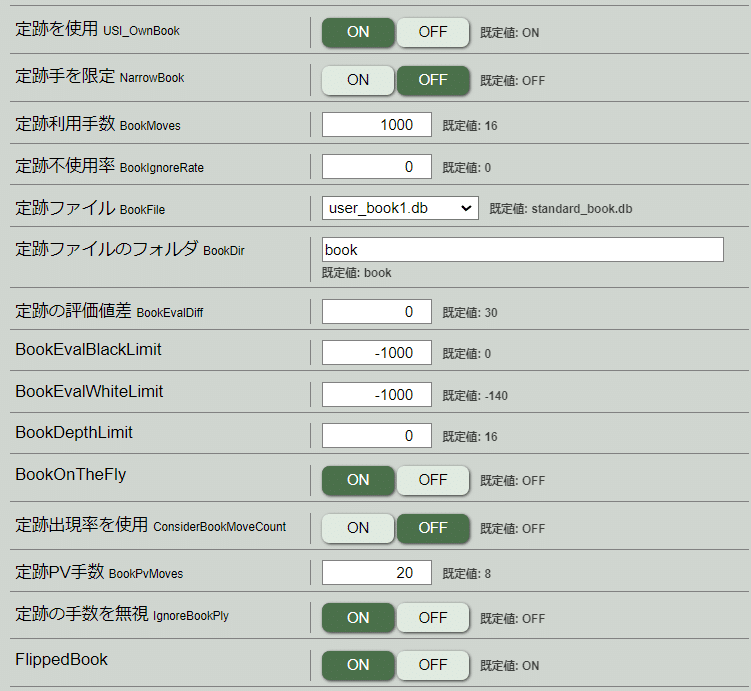The width and height of the screenshot is (751, 691).
Task: Switch BookOnTheFly to OFF
Action: coord(432,480)
